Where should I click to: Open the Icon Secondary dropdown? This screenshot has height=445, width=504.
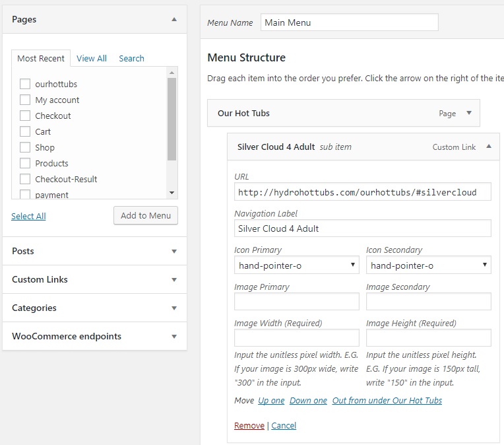[x=428, y=265]
